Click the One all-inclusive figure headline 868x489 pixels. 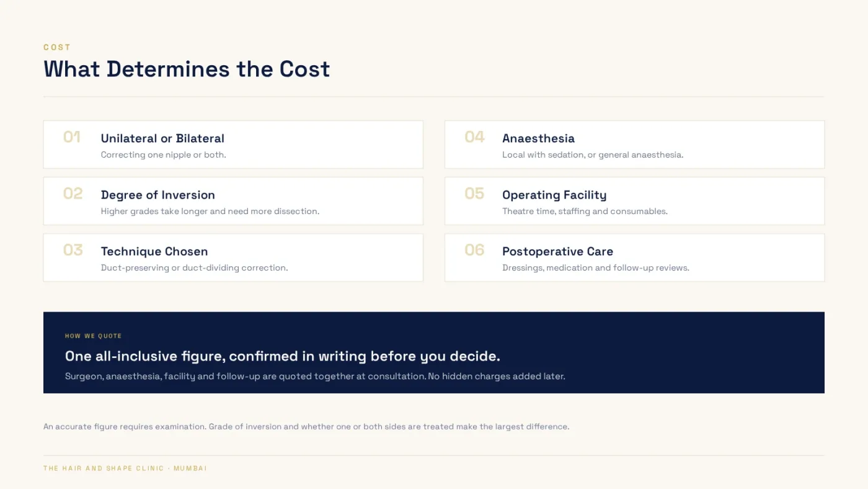coord(283,356)
